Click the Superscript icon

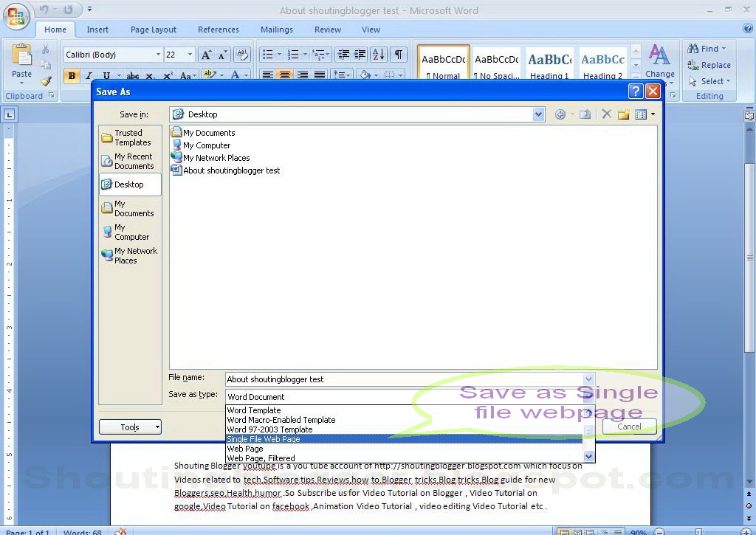click(168, 76)
